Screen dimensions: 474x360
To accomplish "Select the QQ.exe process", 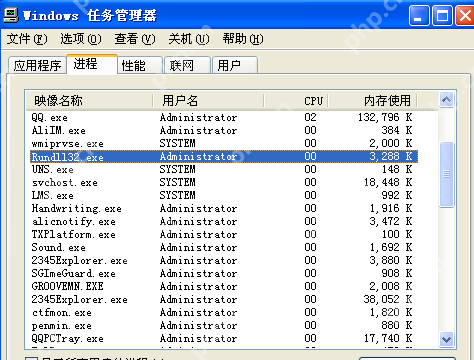I will tap(224, 117).
